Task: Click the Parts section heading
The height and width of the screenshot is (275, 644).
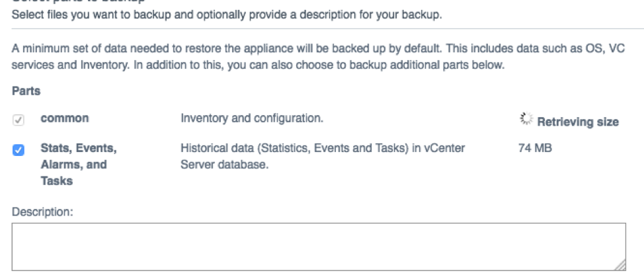Action: pos(26,91)
